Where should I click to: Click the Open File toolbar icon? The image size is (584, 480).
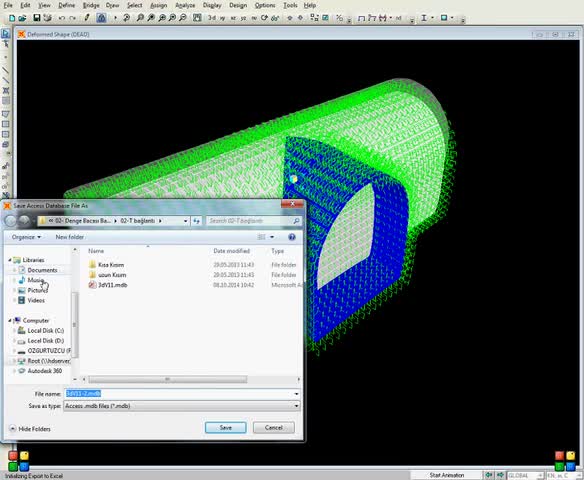(22, 18)
